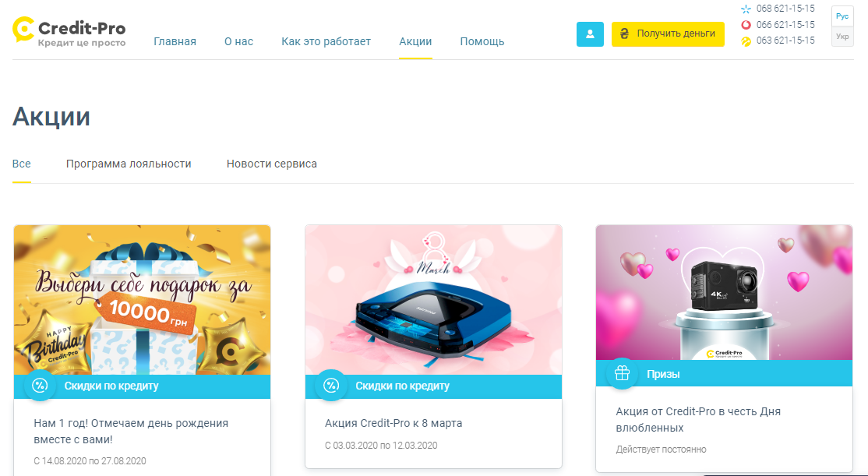Go to Как это работает page
Screen dimensions: 868x476
(326, 41)
